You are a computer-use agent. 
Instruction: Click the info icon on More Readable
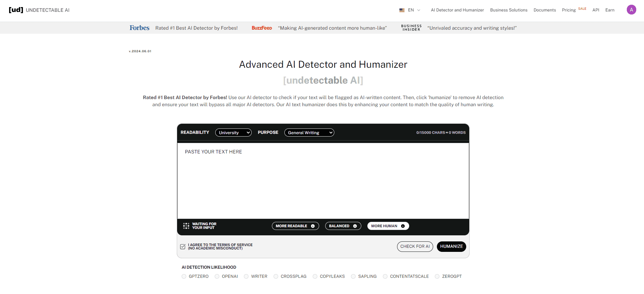313,226
